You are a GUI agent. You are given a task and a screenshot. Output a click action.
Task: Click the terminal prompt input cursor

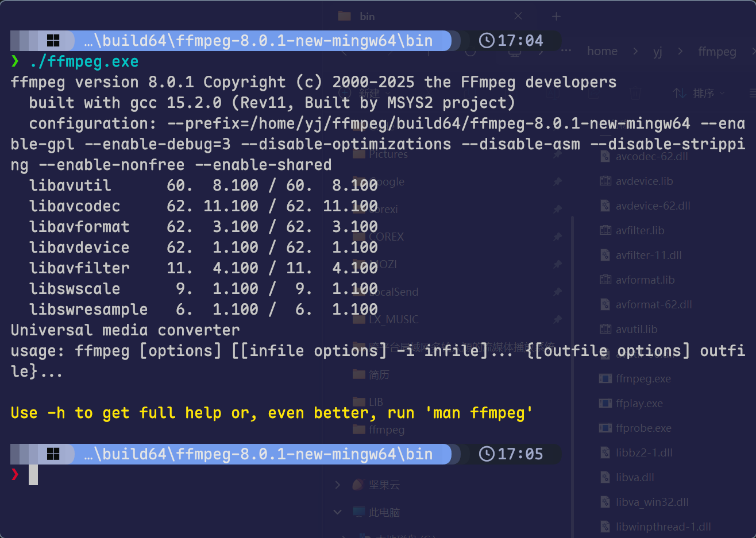tap(33, 475)
